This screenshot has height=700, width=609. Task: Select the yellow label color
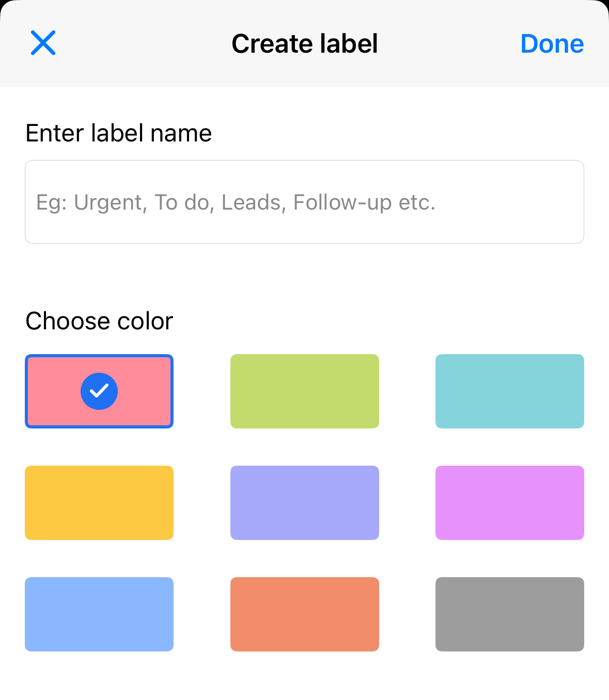tap(99, 502)
